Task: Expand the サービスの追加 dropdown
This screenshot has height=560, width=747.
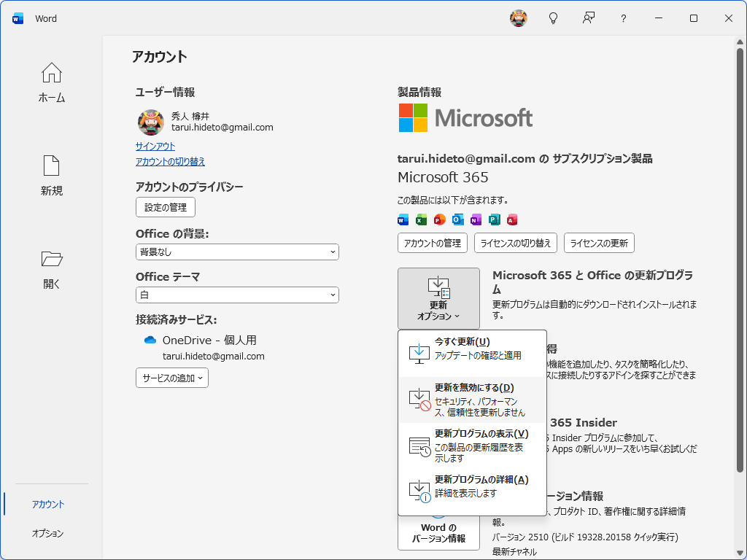Action: pyautogui.click(x=171, y=378)
